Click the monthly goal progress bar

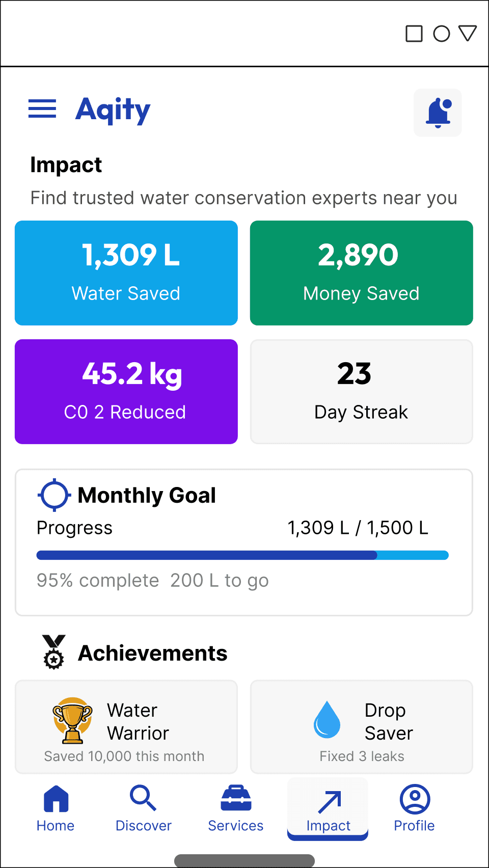coord(242,555)
